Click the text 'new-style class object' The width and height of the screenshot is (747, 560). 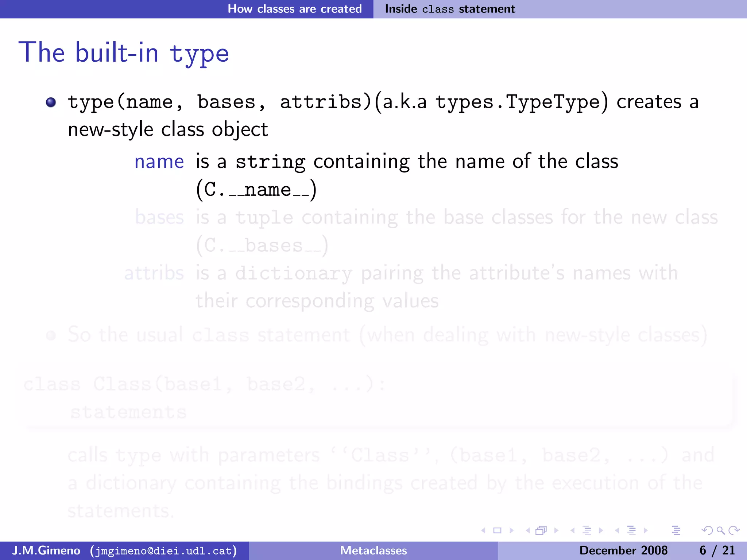point(168,130)
